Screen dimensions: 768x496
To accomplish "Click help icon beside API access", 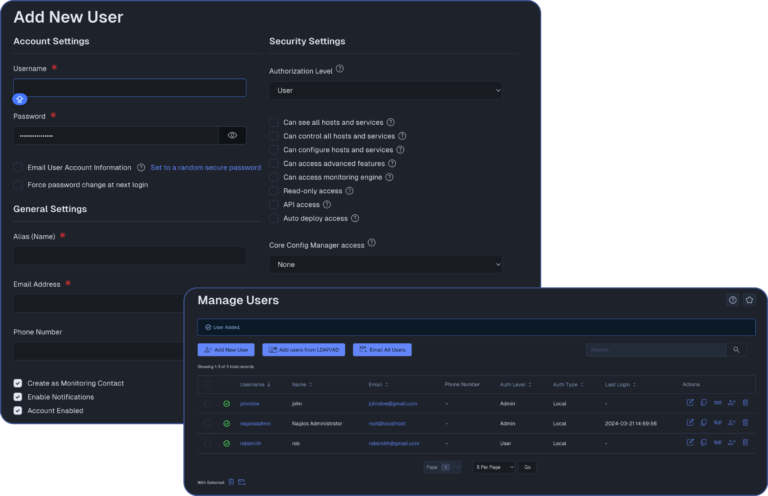I will [327, 204].
